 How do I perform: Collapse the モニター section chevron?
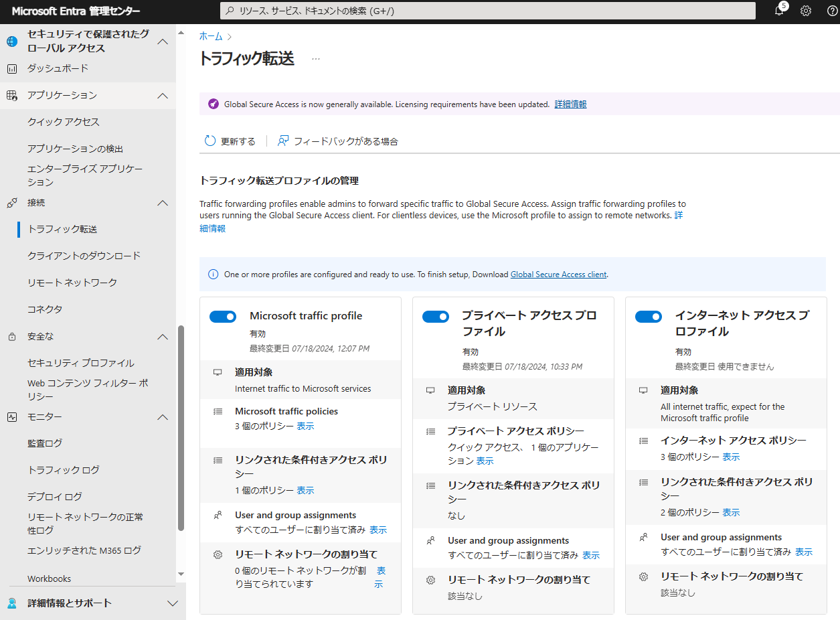163,417
